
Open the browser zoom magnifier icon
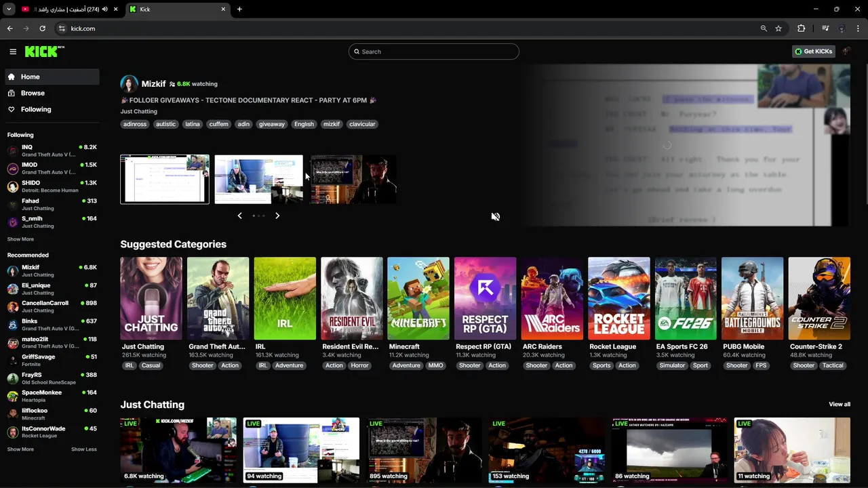click(764, 28)
